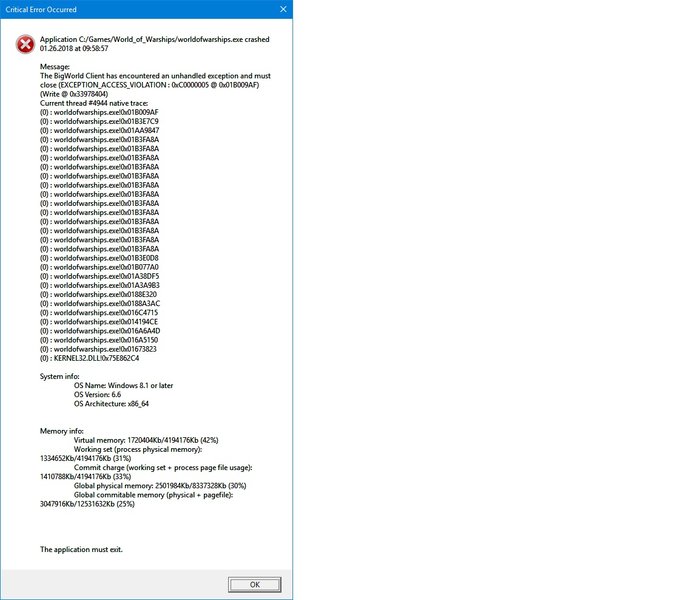Select trace line ending 0x0188A3AC
The width and height of the screenshot is (699, 600).
tap(100, 304)
